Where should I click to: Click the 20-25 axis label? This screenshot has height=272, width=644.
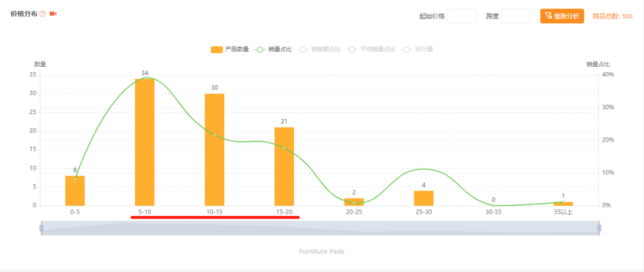tap(354, 212)
